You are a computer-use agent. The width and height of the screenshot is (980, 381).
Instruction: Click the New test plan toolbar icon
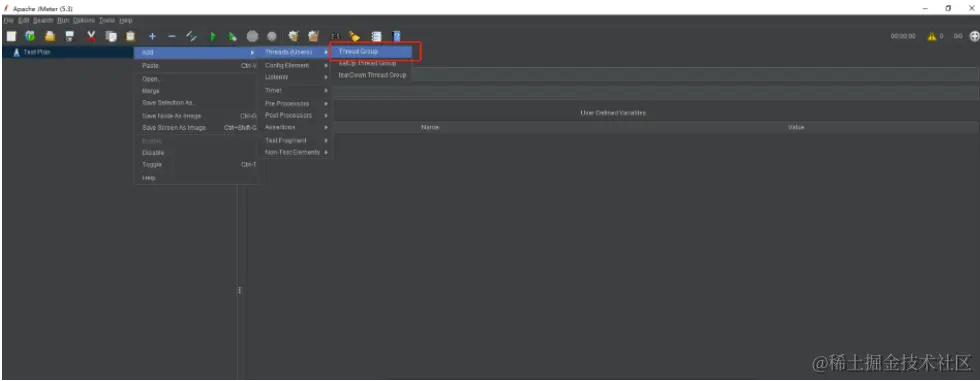(11, 36)
